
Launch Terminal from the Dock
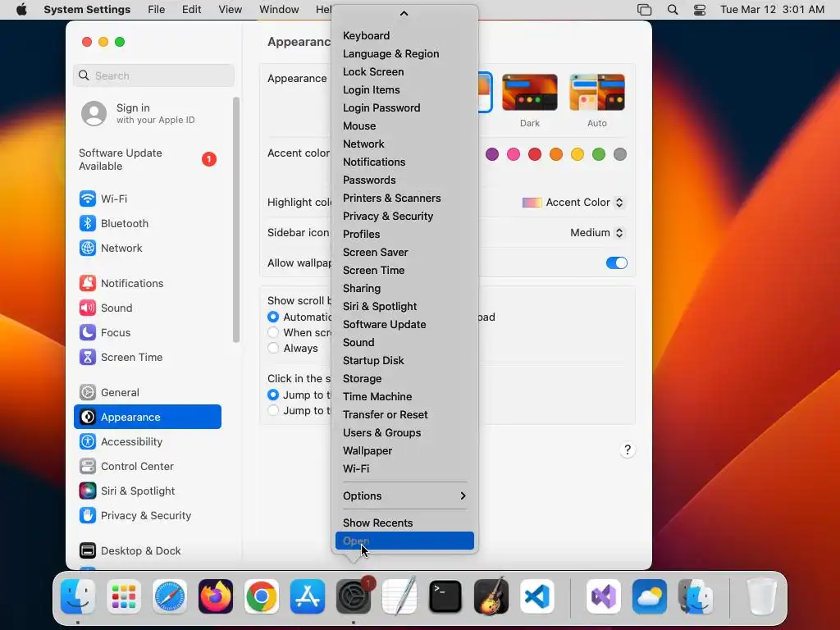click(x=445, y=596)
